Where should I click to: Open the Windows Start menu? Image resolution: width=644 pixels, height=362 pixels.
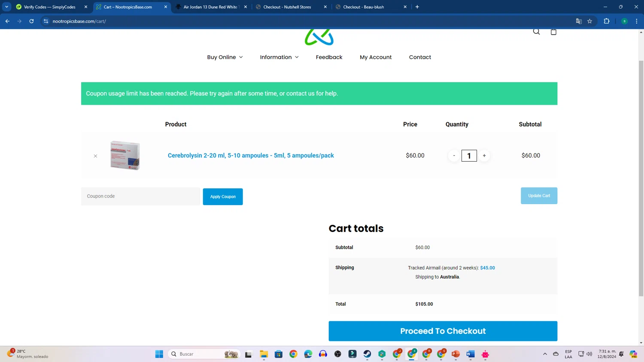click(159, 354)
